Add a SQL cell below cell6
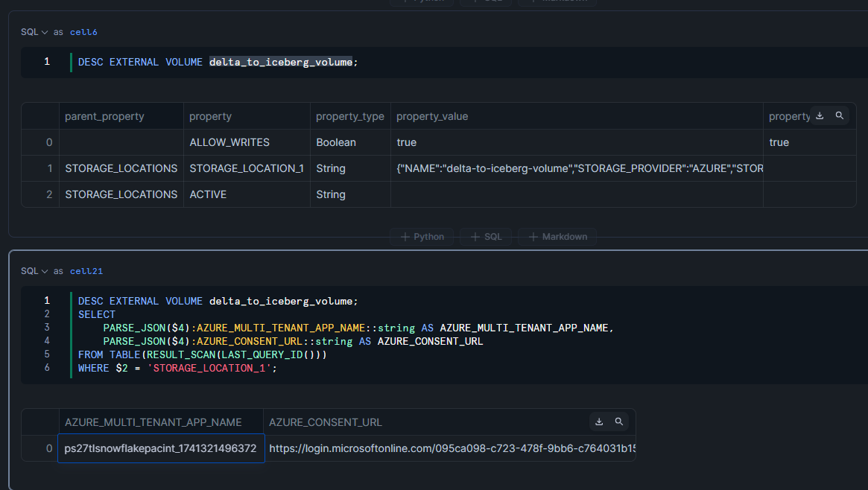Screen dimensions: 868x490 486,237
